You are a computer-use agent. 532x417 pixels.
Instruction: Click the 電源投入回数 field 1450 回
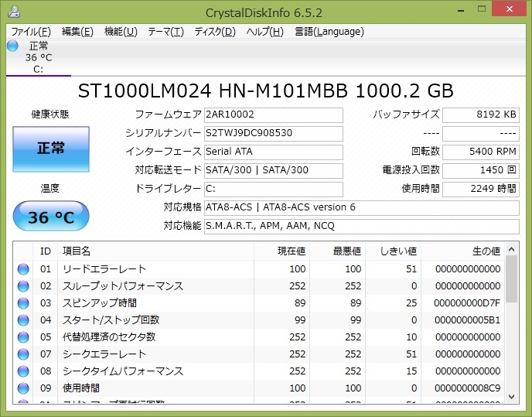481,170
